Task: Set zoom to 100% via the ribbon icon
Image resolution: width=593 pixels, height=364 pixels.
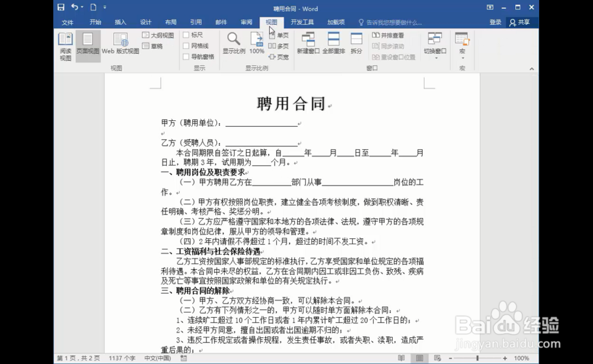Action: (x=257, y=41)
